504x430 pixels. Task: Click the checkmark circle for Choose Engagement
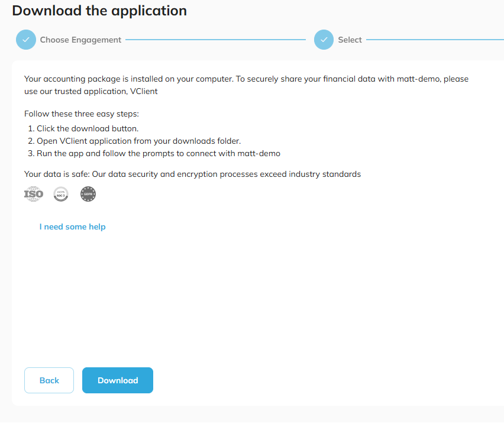pyautogui.click(x=26, y=40)
